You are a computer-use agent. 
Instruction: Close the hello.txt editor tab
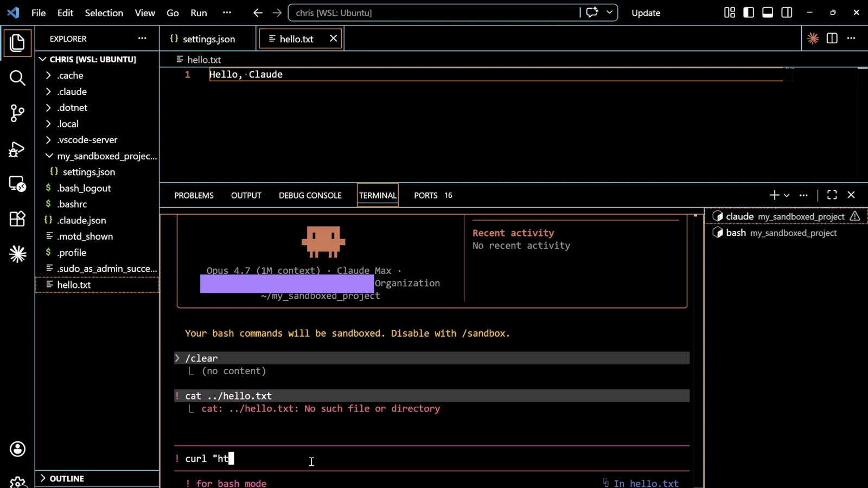click(x=333, y=38)
